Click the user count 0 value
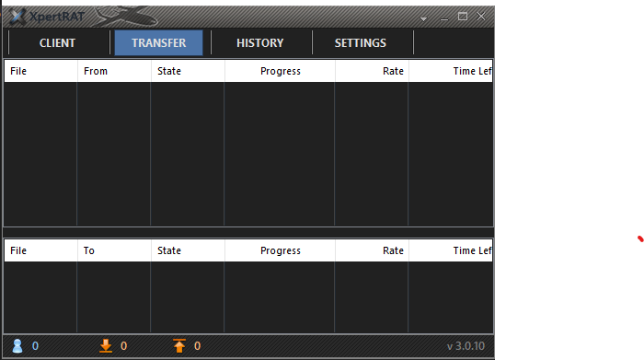The height and width of the screenshot is (360, 644). tap(35, 346)
